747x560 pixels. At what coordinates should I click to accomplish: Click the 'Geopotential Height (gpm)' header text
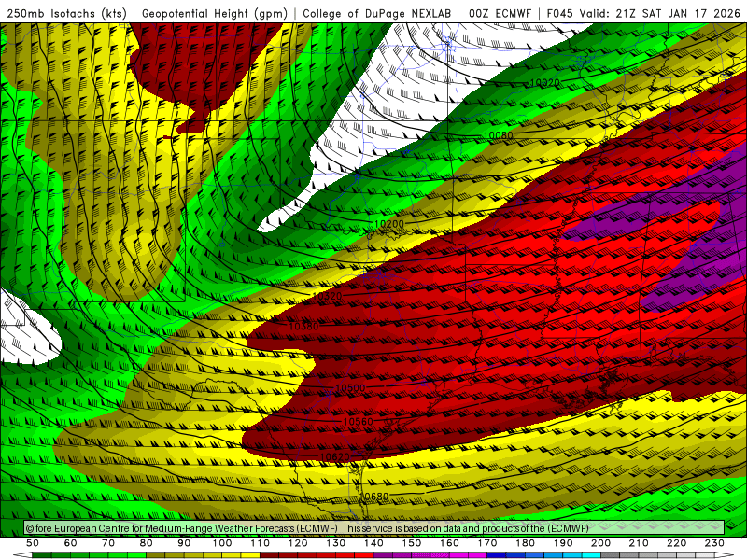click(215, 13)
